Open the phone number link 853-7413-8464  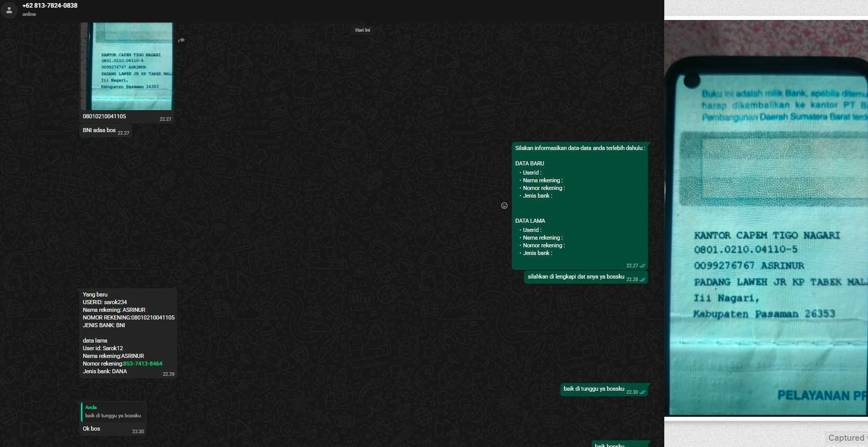143,364
